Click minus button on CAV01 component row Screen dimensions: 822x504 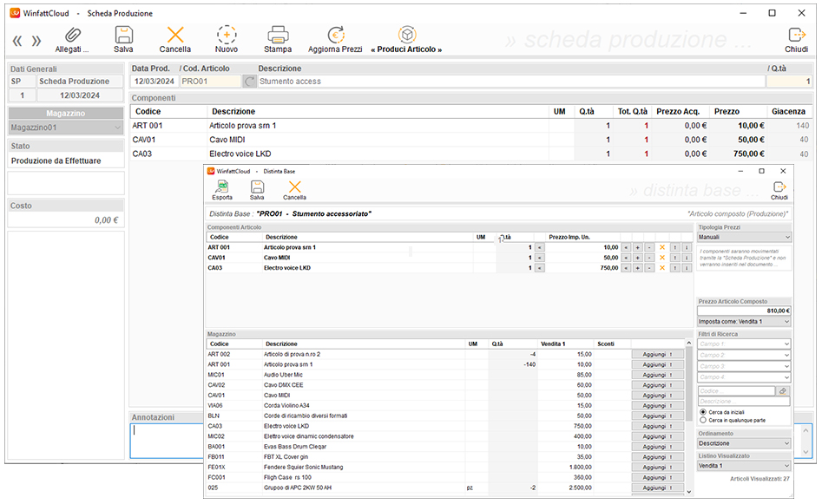pyautogui.click(x=649, y=258)
